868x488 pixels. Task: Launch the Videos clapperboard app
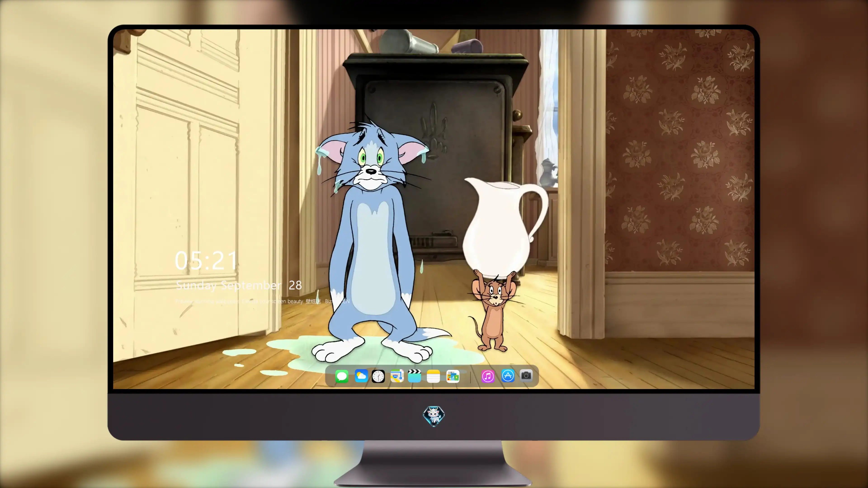coord(415,376)
